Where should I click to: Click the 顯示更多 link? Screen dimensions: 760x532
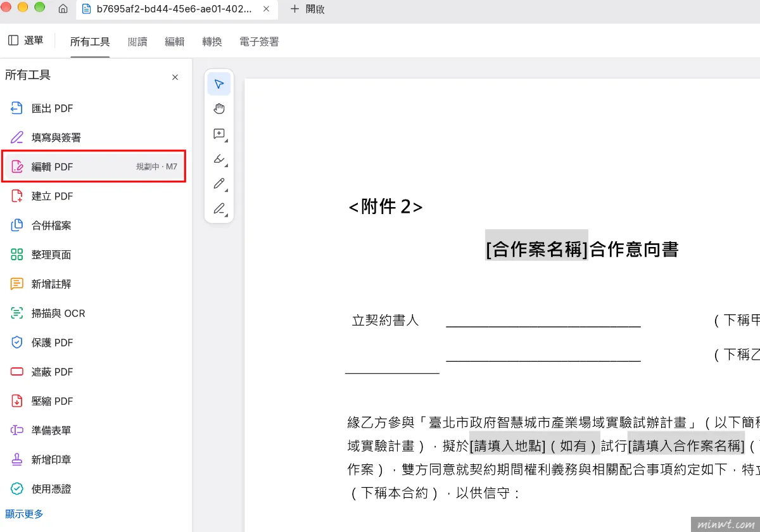pos(25,514)
